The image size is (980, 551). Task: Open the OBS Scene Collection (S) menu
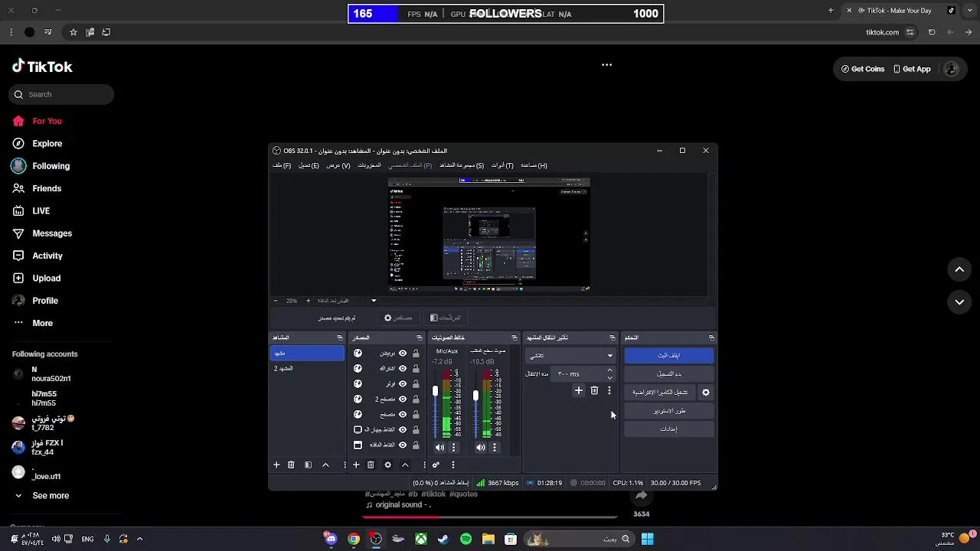[x=462, y=165]
